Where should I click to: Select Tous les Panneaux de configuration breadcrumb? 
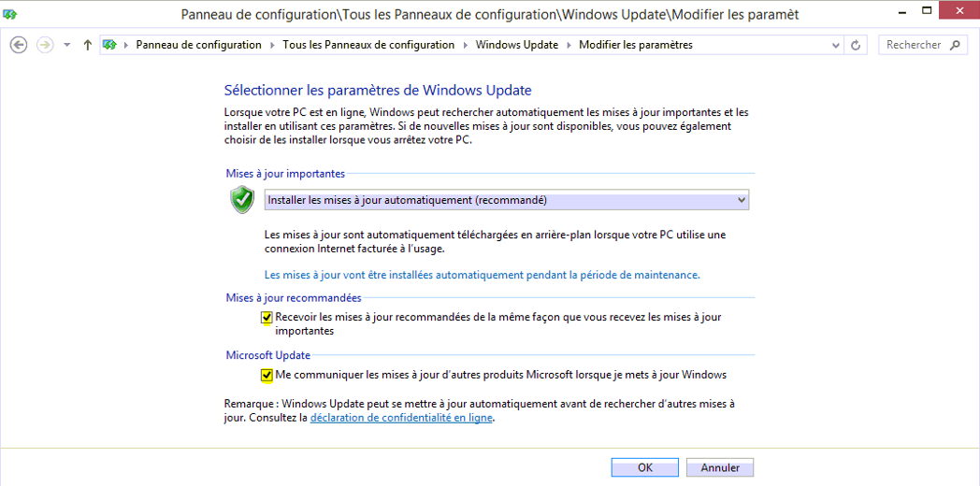368,45
